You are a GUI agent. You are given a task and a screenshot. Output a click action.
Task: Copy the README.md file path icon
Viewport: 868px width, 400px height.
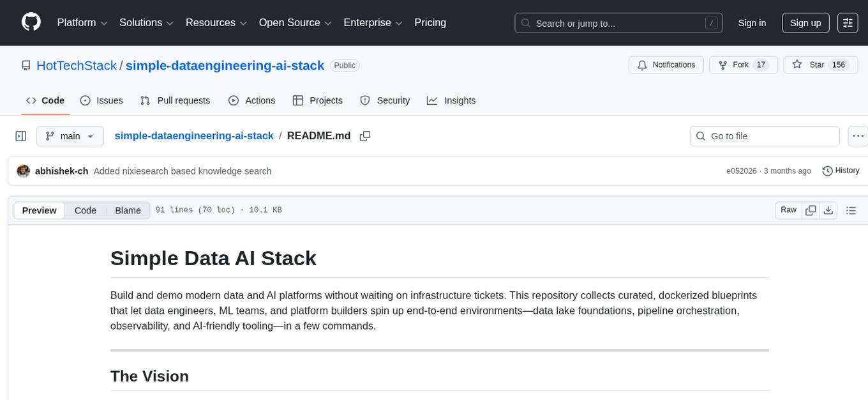[364, 136]
